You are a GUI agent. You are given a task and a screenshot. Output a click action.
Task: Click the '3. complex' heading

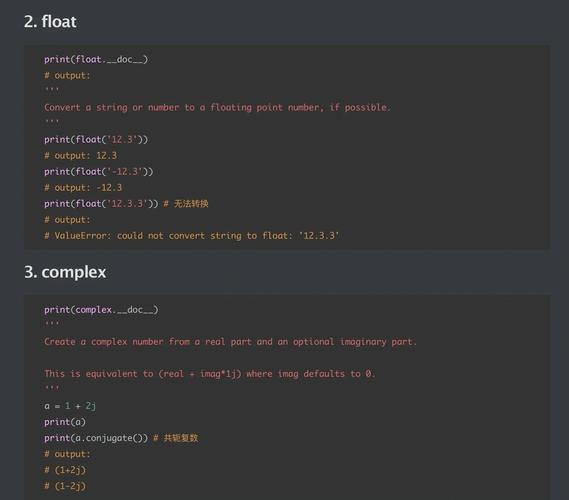click(x=65, y=272)
